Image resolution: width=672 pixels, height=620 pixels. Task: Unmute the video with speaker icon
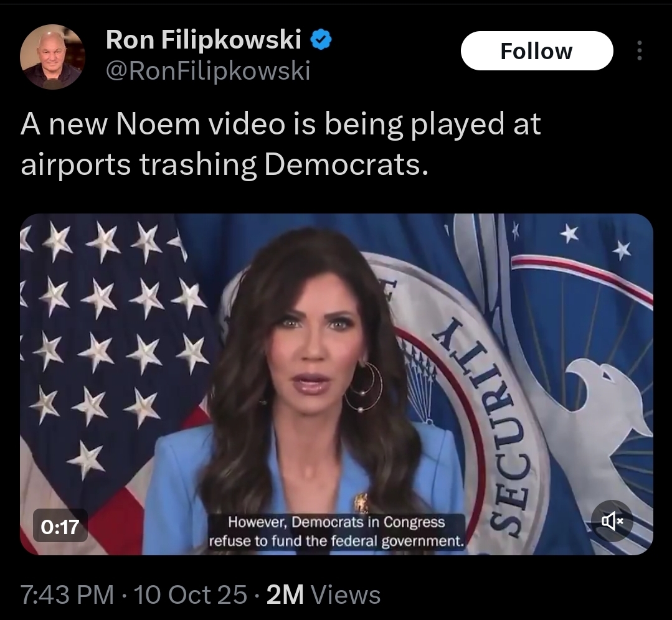612,521
